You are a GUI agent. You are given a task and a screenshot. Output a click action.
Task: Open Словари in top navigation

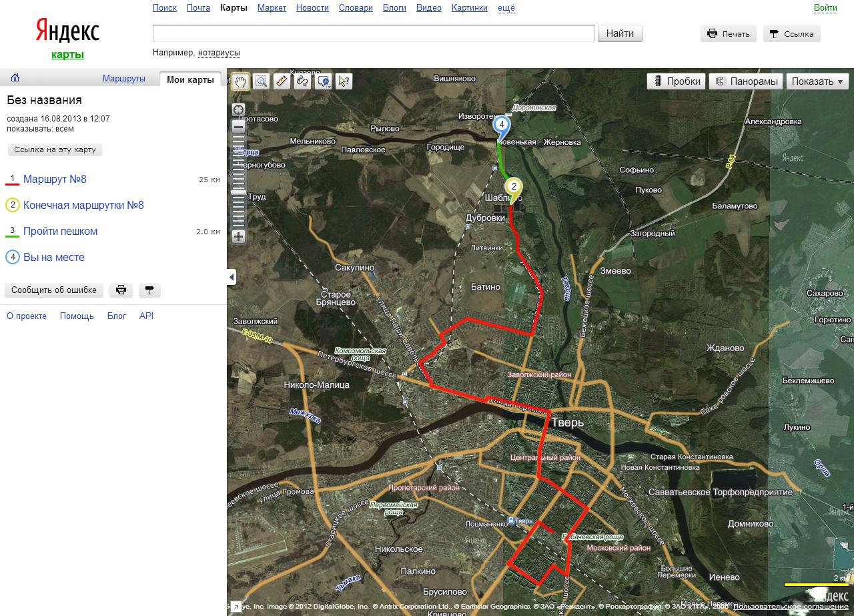point(356,8)
